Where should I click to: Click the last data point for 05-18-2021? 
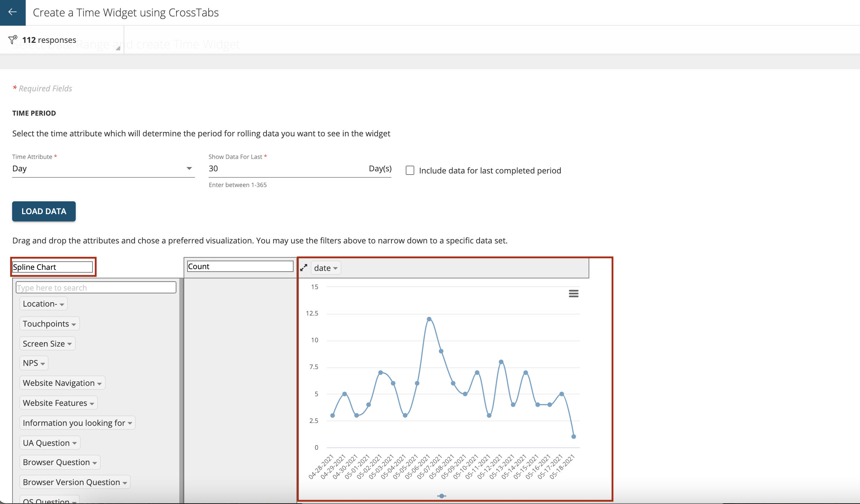pos(574,437)
